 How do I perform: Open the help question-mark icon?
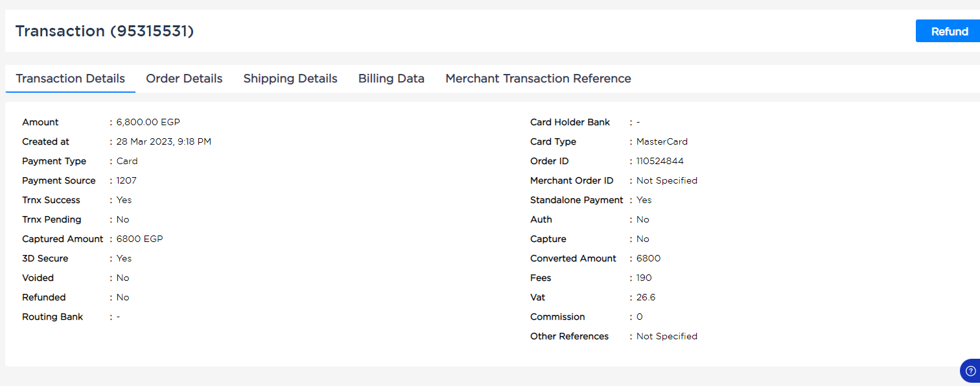pos(970,370)
